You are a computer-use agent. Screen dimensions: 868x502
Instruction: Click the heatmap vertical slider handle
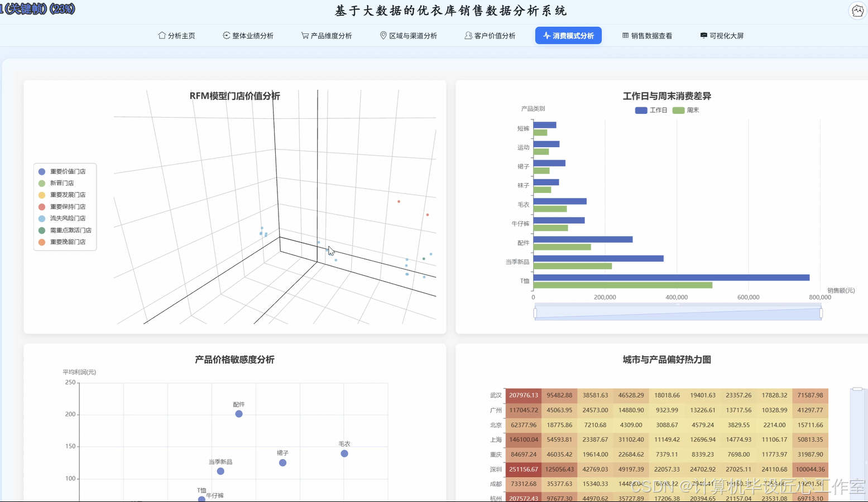(857, 389)
